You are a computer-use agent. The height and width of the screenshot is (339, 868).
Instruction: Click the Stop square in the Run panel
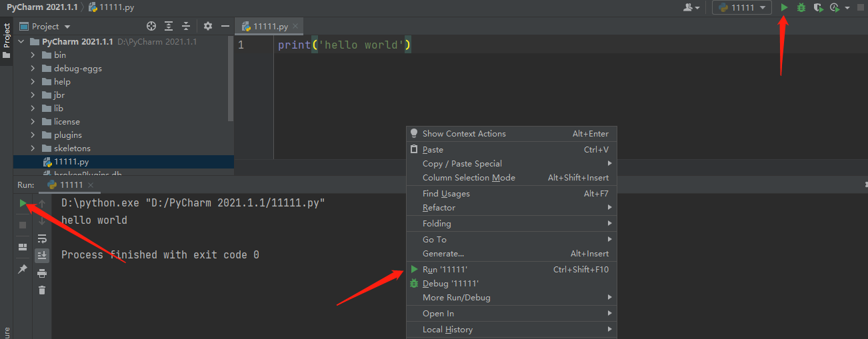[23, 225]
